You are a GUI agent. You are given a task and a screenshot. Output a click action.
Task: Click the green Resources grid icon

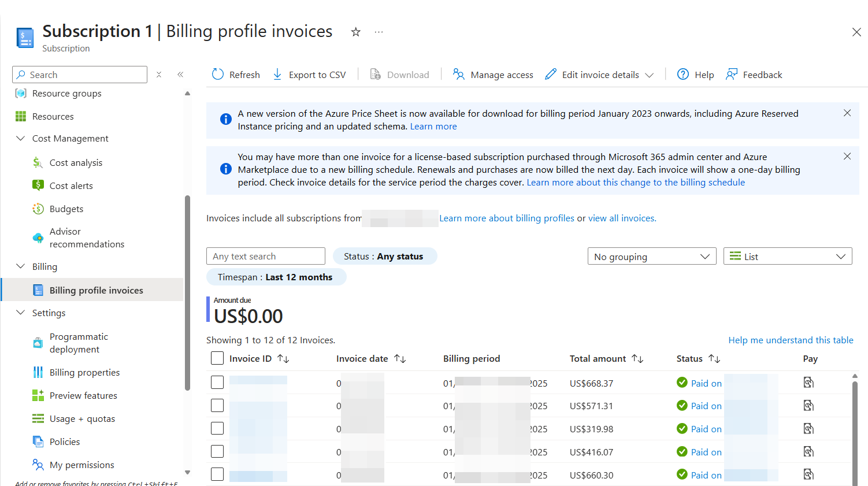point(21,116)
